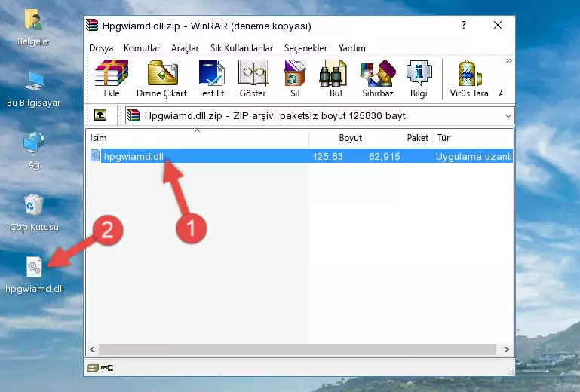Click the Uygulama uzantı type cell
The width and height of the screenshot is (580, 392).
tap(474, 157)
